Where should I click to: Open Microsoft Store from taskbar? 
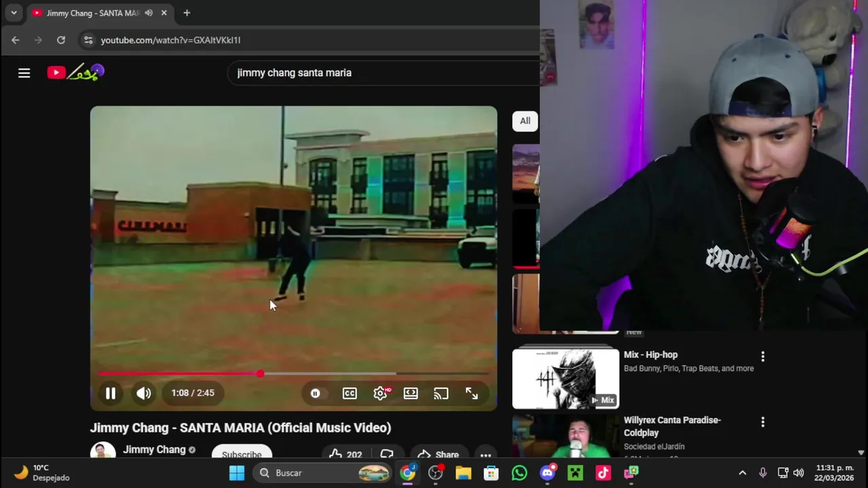pyautogui.click(x=491, y=473)
